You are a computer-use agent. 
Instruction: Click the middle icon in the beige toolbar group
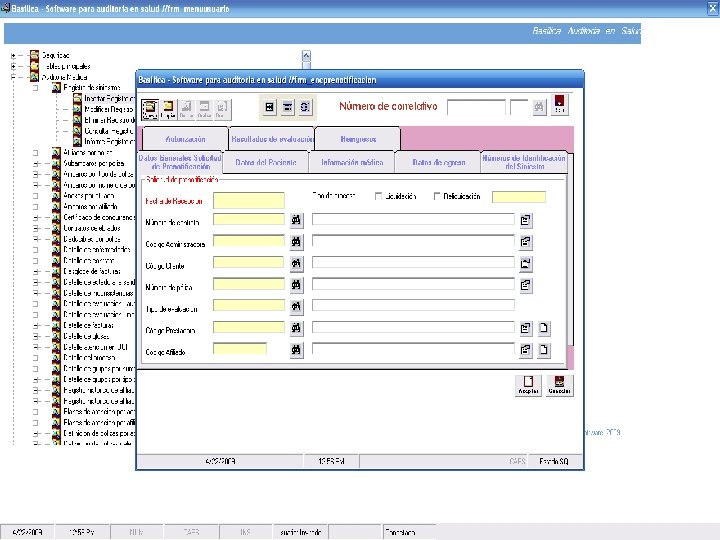pyautogui.click(x=287, y=107)
